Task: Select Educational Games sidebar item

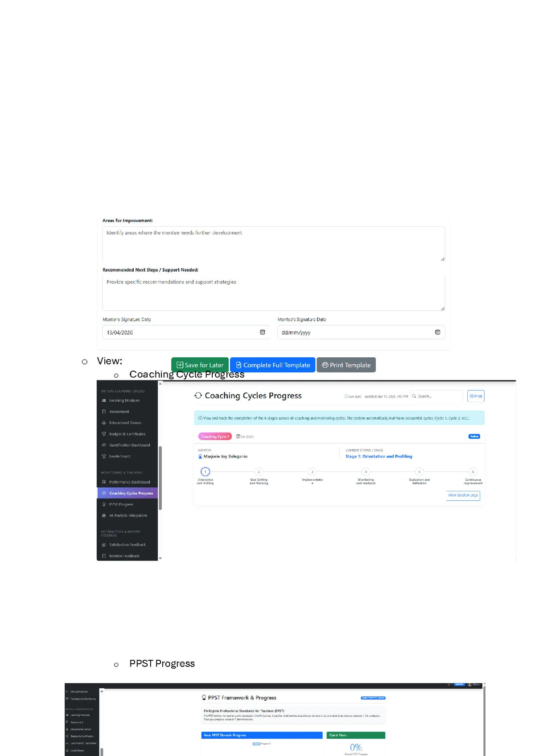Action: pos(125,423)
